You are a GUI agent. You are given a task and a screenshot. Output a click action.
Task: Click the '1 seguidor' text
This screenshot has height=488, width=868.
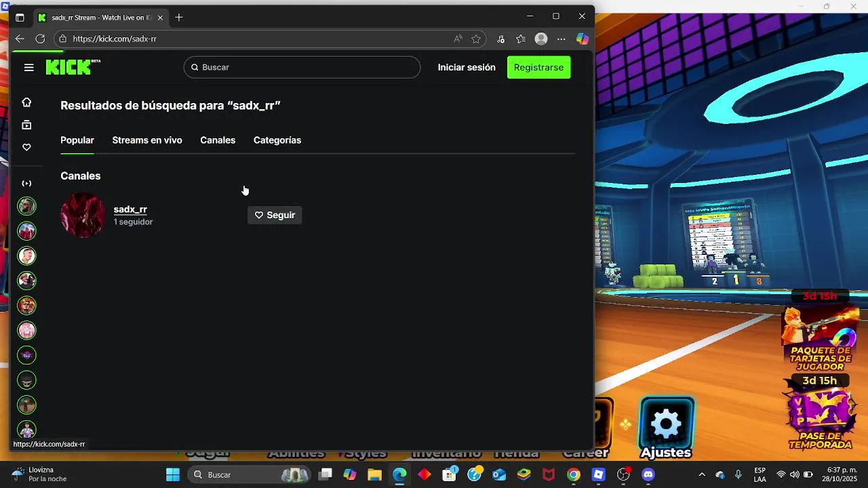click(x=133, y=222)
